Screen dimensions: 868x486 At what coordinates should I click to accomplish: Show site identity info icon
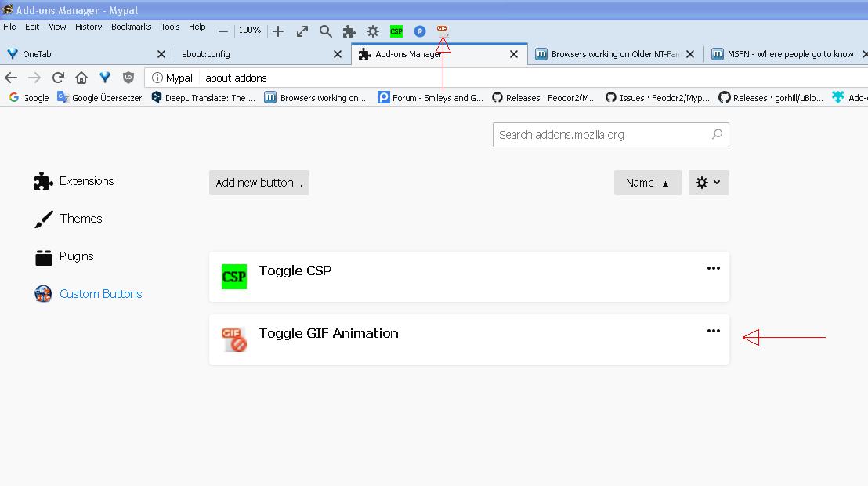[157, 78]
